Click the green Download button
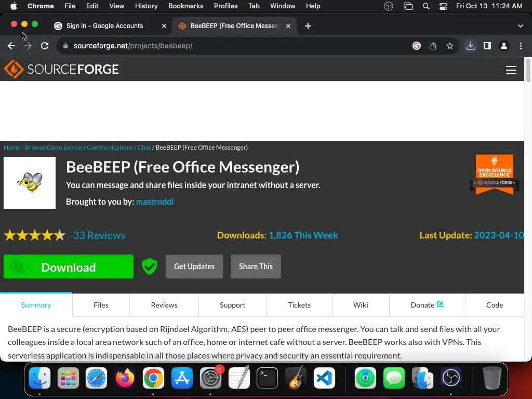The width and height of the screenshot is (532, 399). pyautogui.click(x=69, y=267)
